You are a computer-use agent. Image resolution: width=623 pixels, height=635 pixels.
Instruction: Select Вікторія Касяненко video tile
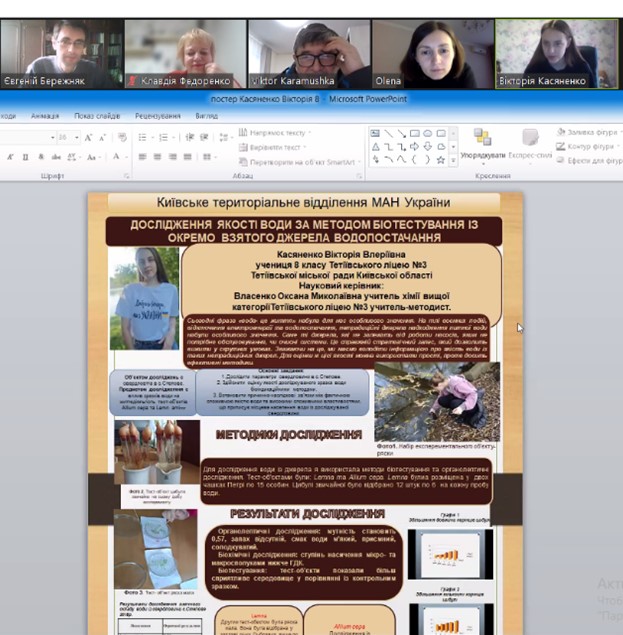tap(557, 54)
